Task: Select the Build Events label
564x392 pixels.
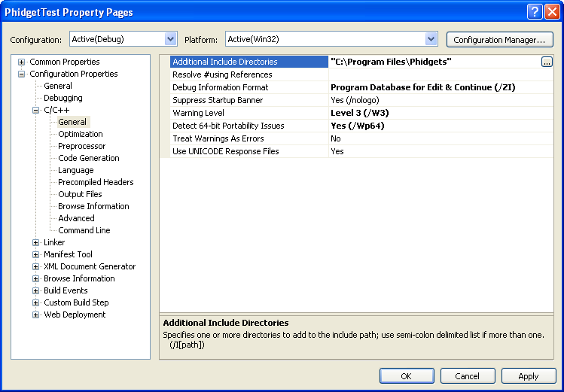Action: [x=66, y=290]
